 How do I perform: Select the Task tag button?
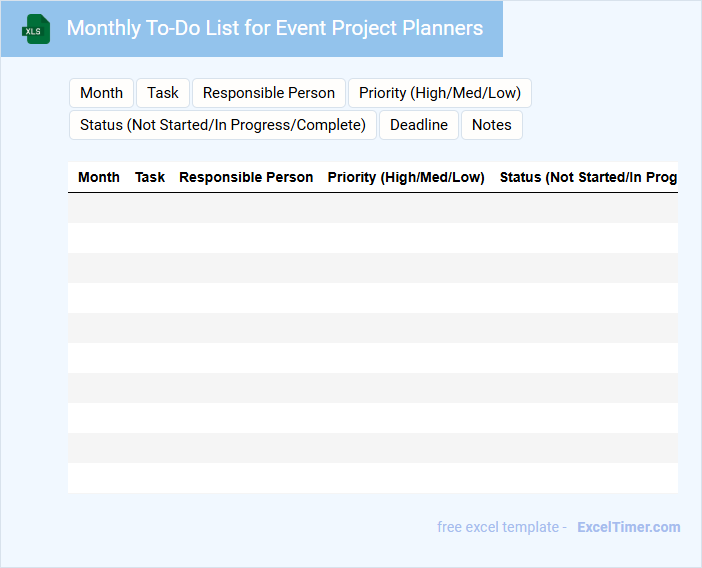tap(163, 93)
